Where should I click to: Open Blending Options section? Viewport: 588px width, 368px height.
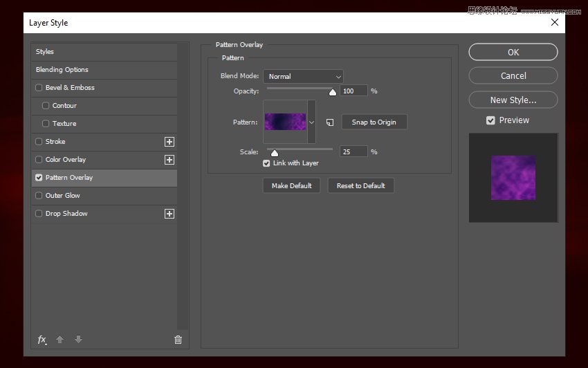point(62,70)
